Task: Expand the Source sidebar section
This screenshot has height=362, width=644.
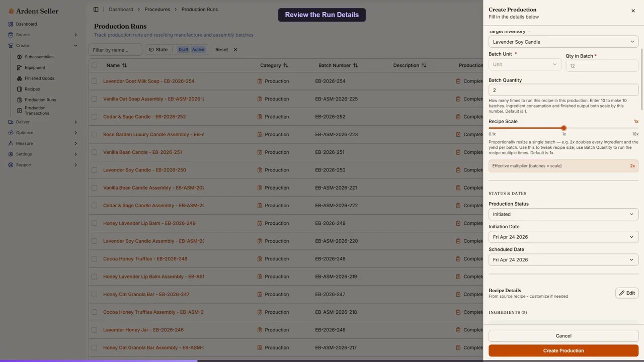Action: pyautogui.click(x=75, y=35)
